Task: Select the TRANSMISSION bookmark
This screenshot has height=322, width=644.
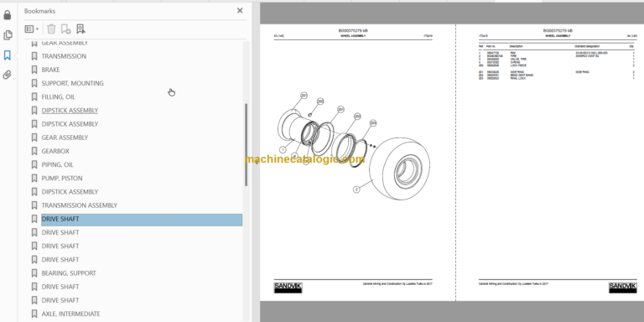Action: coord(64,56)
